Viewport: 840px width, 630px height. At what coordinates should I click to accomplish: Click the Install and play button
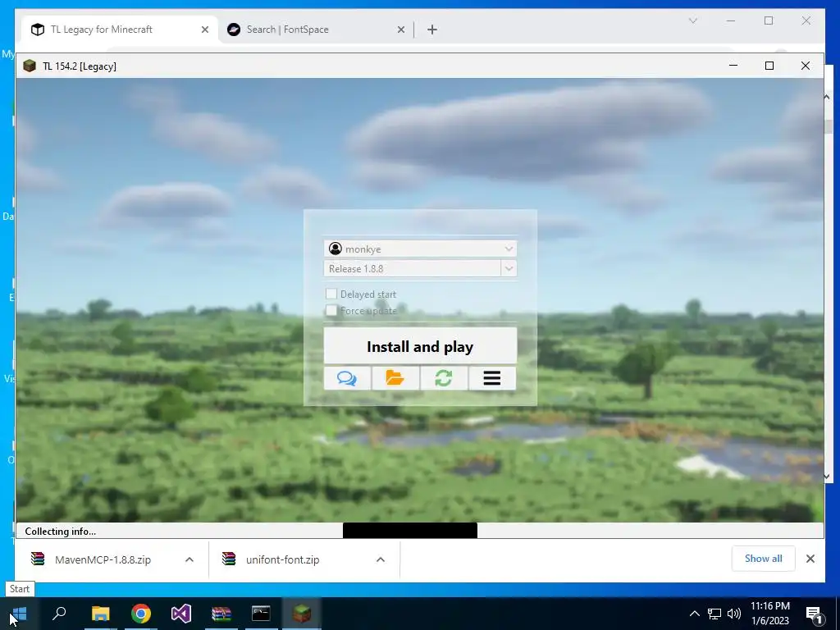420,346
